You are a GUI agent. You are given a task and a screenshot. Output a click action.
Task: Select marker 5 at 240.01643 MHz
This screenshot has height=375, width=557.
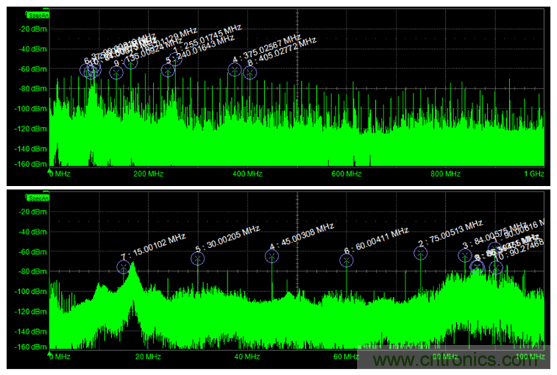168,70
